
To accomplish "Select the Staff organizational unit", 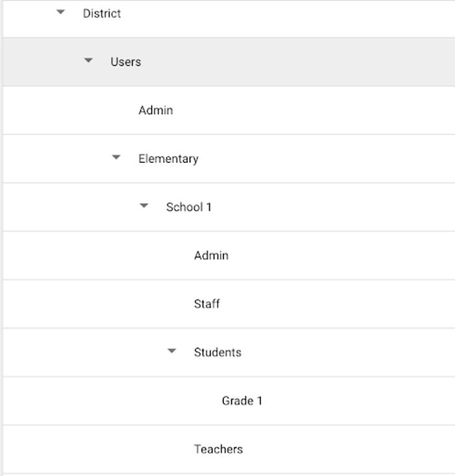I will (207, 304).
